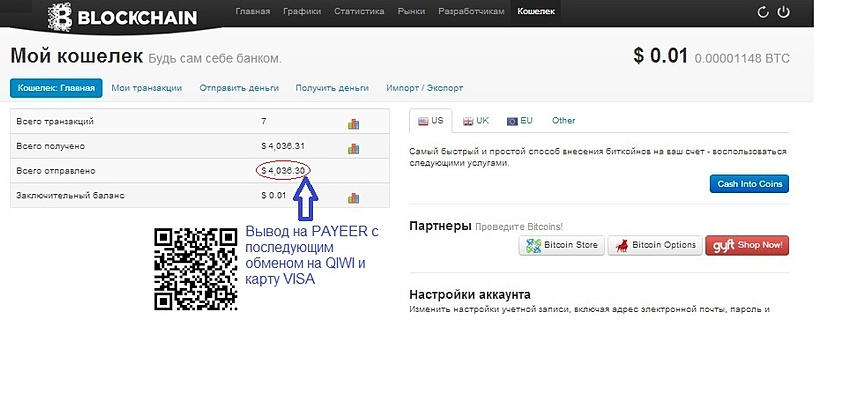Image resolution: width=843 pixels, height=394 pixels.
Task: Click the Blockchain logo icon
Action: (60, 17)
